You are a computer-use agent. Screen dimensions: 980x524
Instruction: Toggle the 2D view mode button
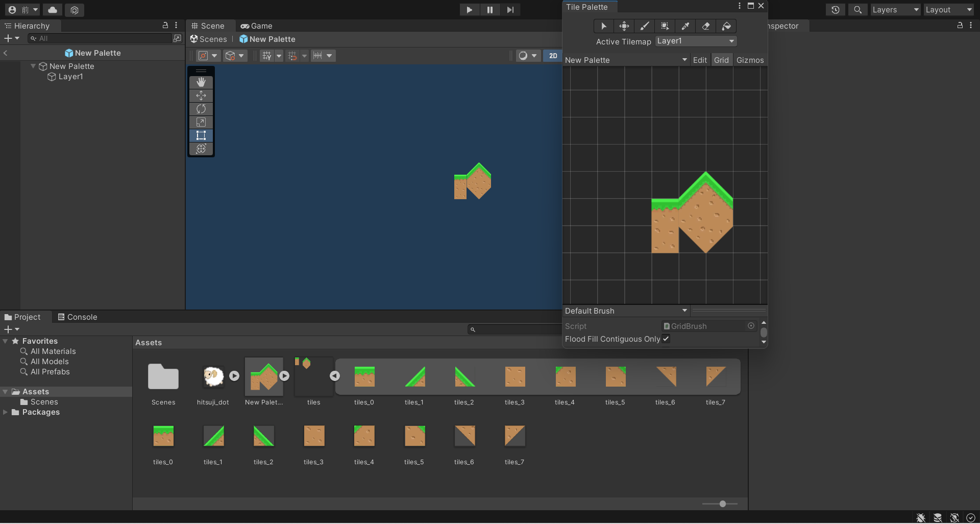[x=553, y=56]
